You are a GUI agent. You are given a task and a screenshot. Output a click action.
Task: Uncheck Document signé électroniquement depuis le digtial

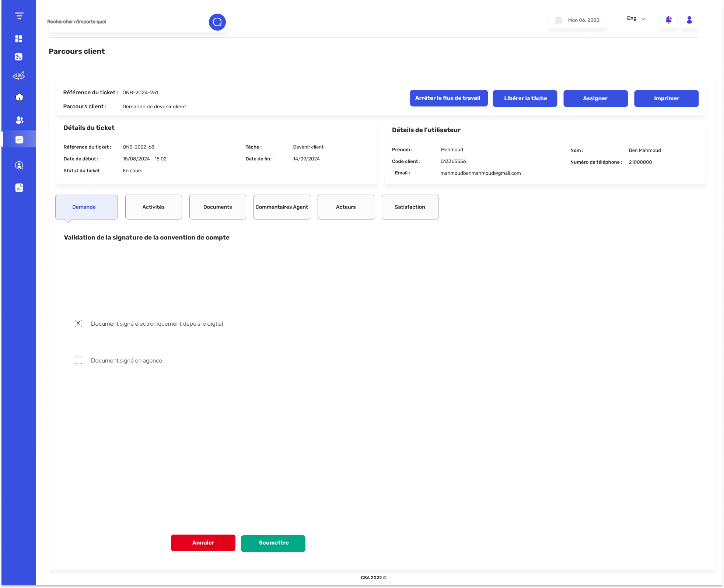coord(78,323)
